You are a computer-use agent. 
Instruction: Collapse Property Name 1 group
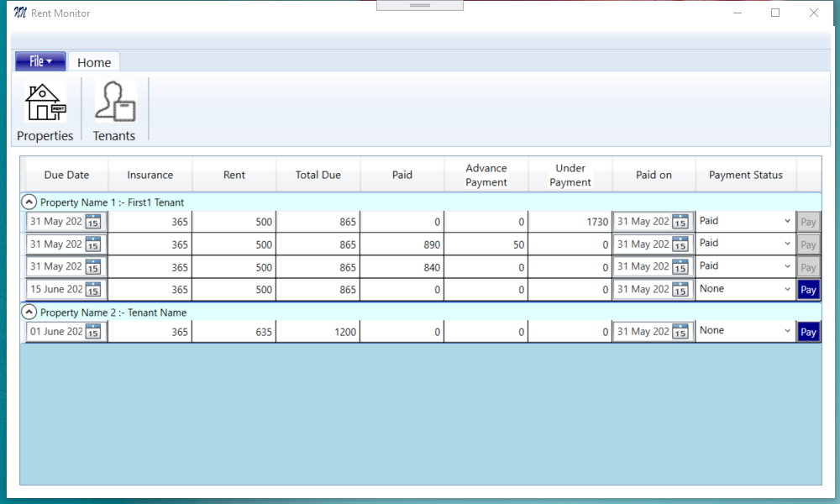[x=29, y=202]
